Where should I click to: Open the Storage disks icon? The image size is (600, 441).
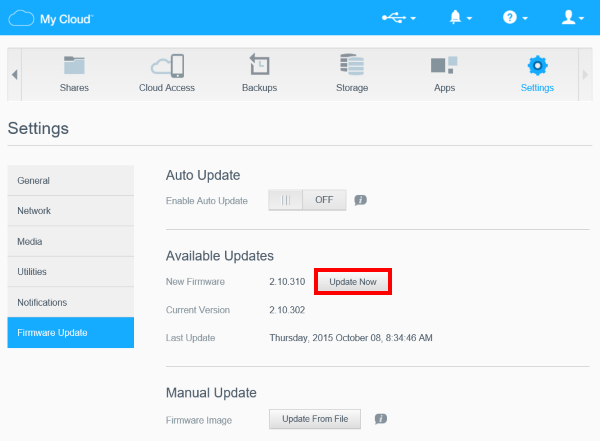pyautogui.click(x=352, y=64)
